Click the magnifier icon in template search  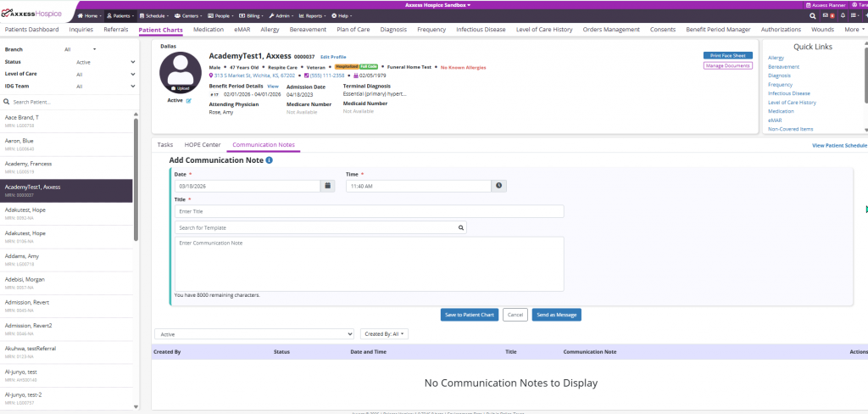coord(461,227)
